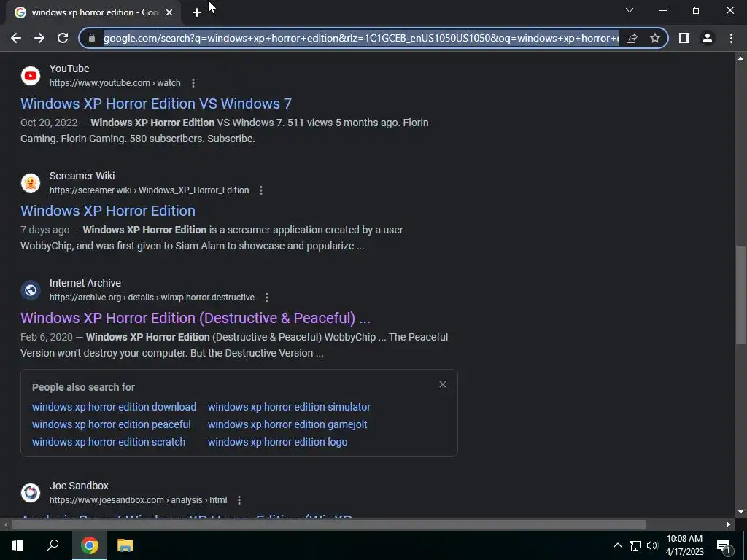The height and width of the screenshot is (560, 747).
Task: Open the Destructive & Peaceful archive link
Action: coord(196,318)
